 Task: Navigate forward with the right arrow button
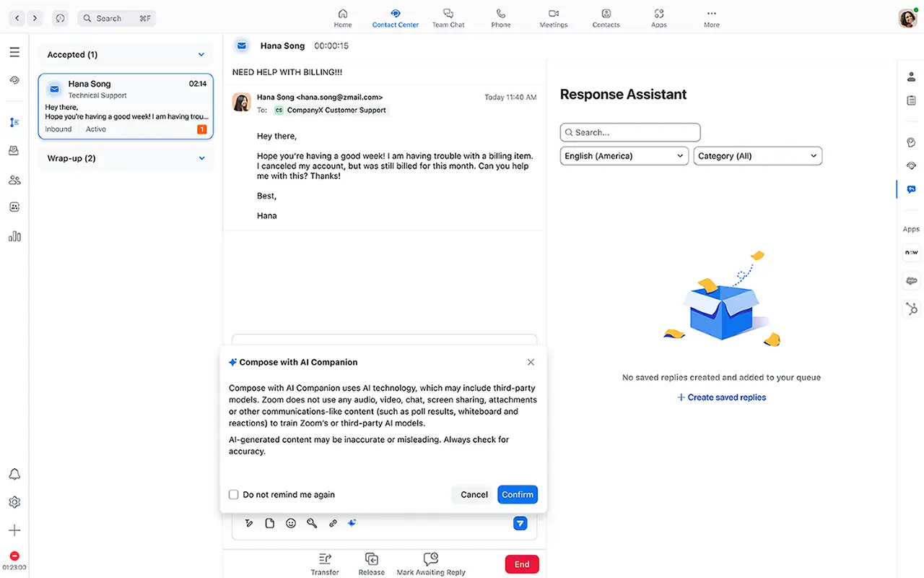tap(35, 18)
